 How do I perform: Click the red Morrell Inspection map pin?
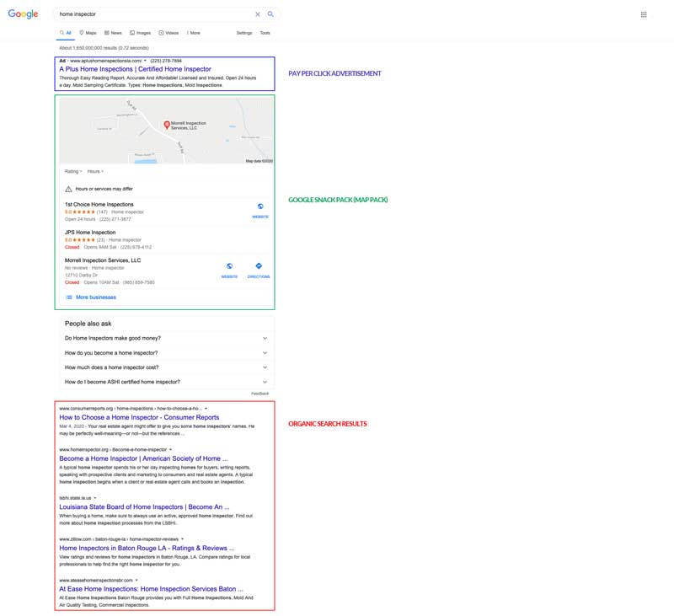coord(167,125)
